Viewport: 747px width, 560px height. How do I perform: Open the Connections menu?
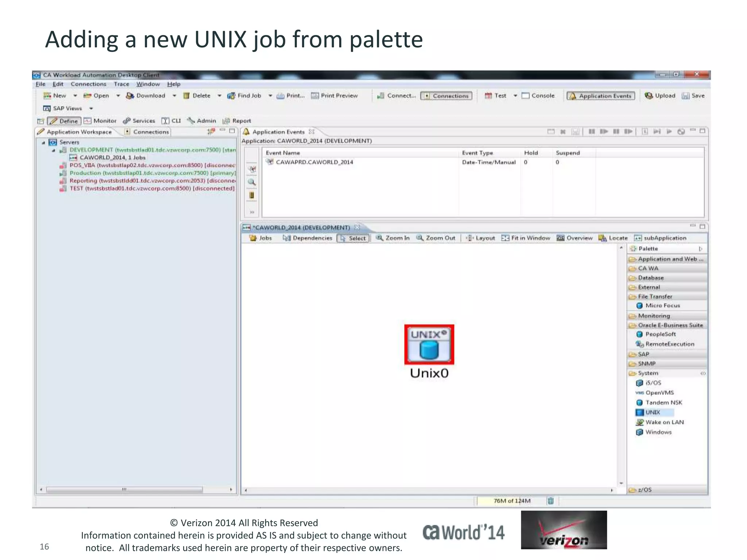click(x=89, y=84)
